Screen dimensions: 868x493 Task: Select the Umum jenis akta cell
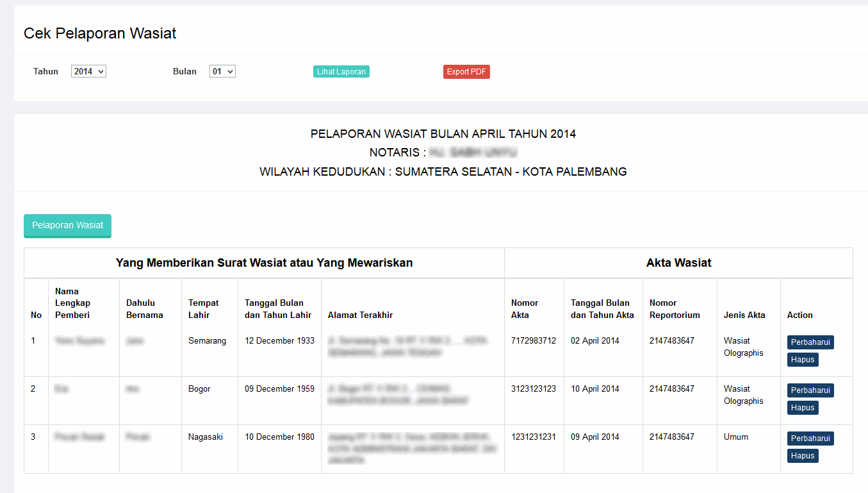point(735,437)
